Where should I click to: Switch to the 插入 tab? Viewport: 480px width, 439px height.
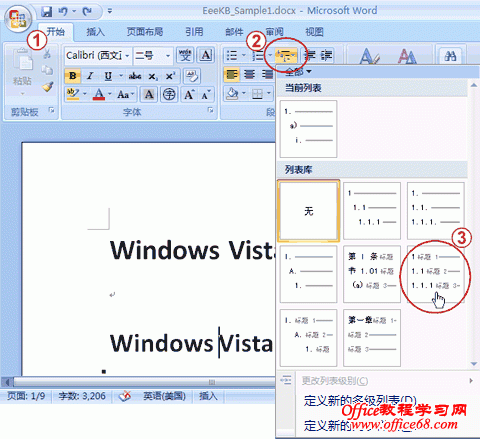(95, 32)
